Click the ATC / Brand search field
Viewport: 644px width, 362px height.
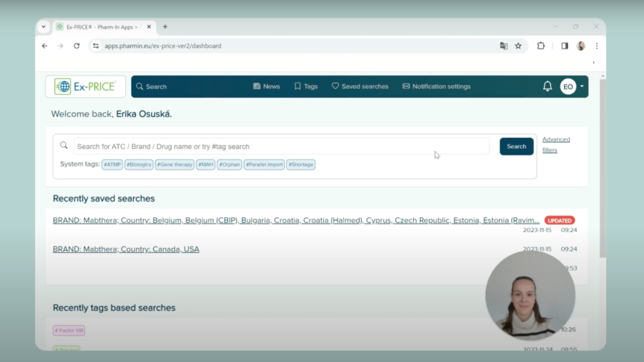[x=281, y=146]
